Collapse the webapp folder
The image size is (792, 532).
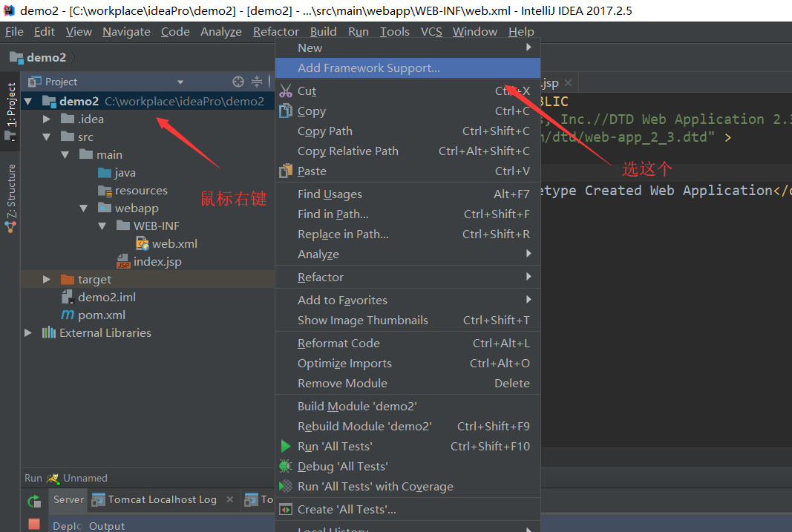[84, 208]
